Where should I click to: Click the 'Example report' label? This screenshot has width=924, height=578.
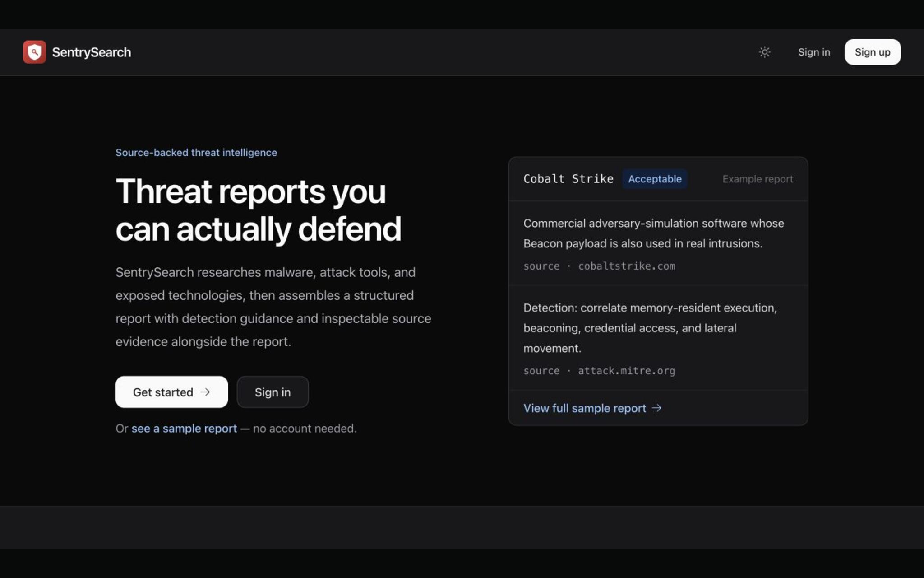coord(758,179)
